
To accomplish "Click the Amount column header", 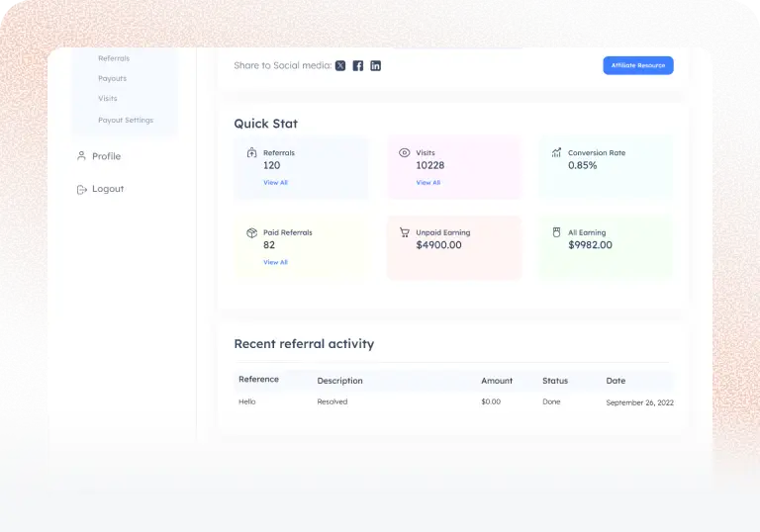I will click(x=497, y=381).
